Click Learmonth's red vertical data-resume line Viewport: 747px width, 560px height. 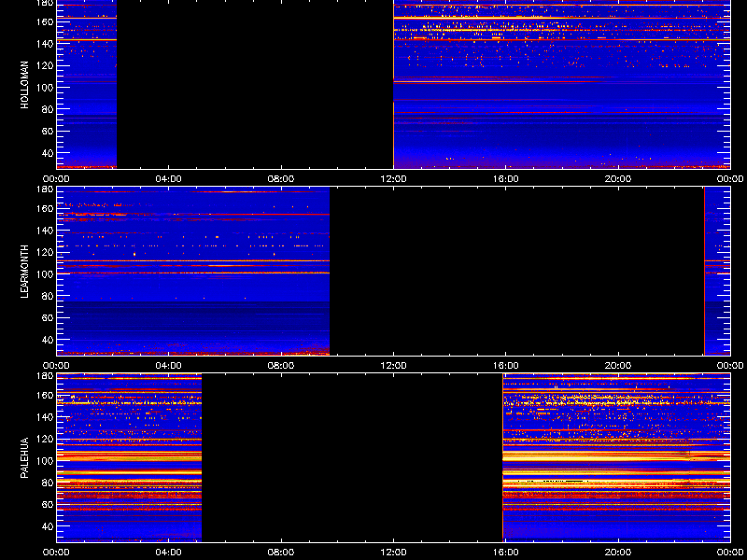pos(704,272)
